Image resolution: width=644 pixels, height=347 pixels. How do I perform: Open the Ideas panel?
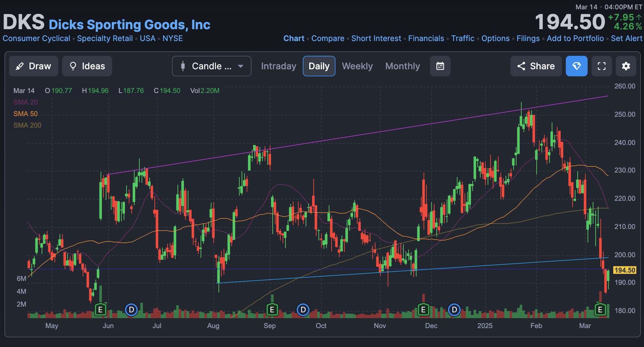87,66
